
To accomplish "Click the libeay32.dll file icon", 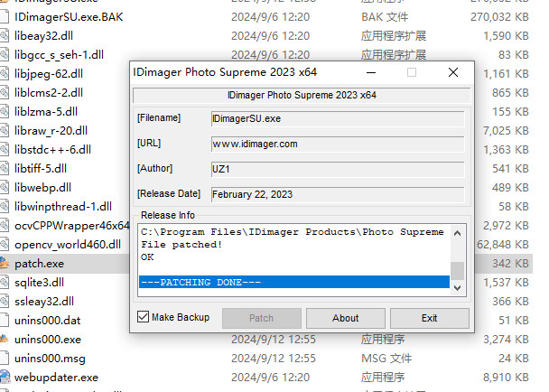I will [5, 35].
